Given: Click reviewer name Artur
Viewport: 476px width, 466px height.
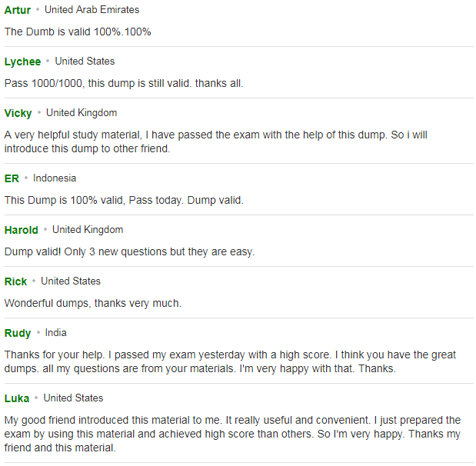Looking at the screenshot, I should (18, 10).
